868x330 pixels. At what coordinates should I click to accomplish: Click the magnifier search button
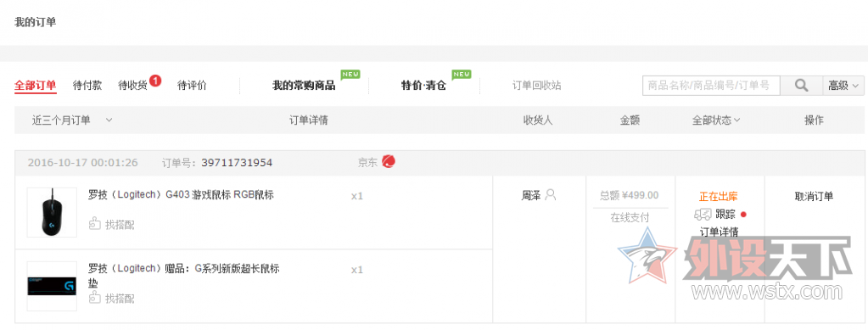[x=801, y=86]
